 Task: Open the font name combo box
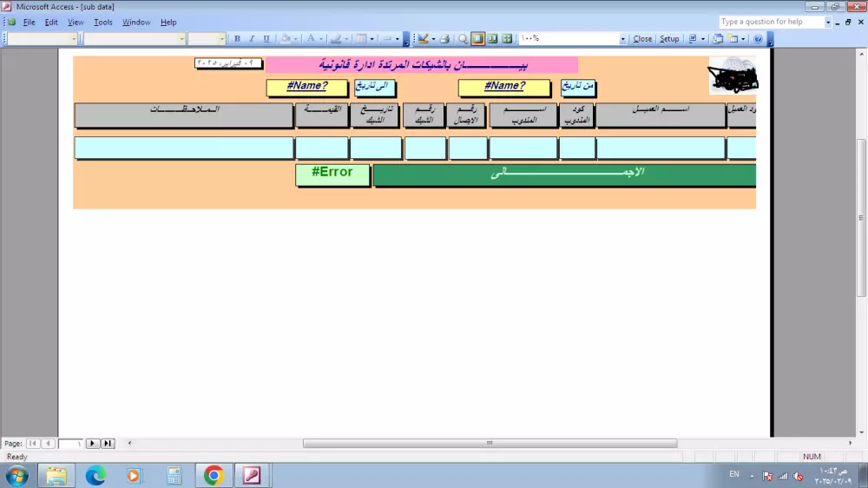[134, 39]
